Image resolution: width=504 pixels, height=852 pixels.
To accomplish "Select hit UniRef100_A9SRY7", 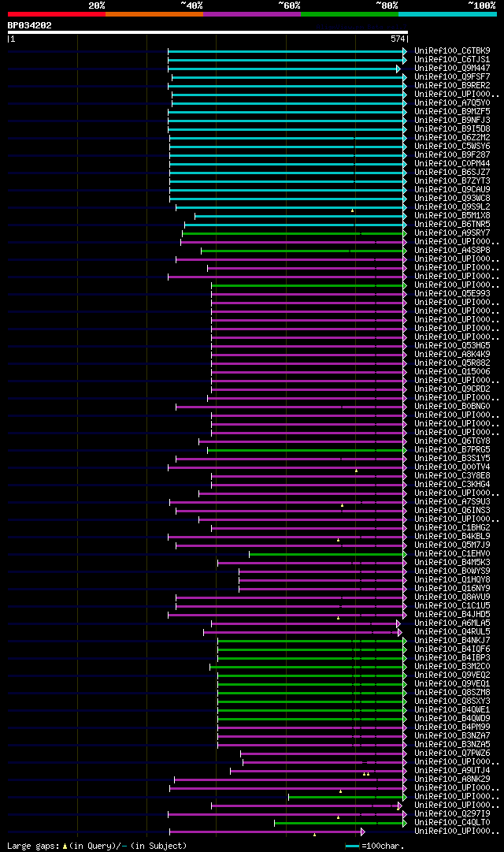I will [452, 233].
